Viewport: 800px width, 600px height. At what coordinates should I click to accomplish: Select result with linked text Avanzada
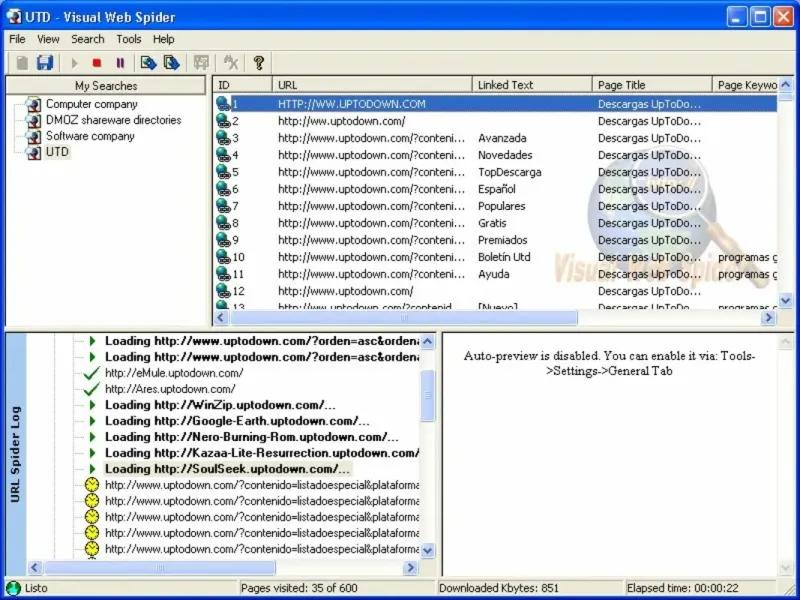[x=495, y=138]
